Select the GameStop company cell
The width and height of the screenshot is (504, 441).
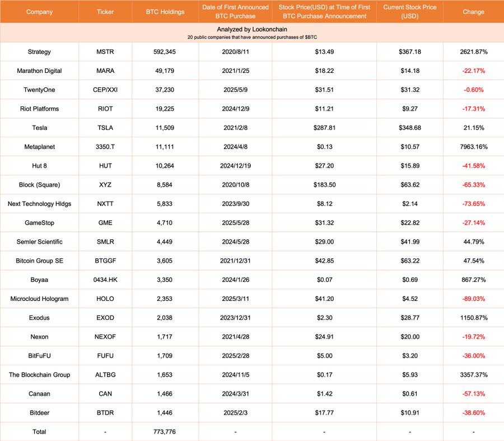[x=39, y=223]
